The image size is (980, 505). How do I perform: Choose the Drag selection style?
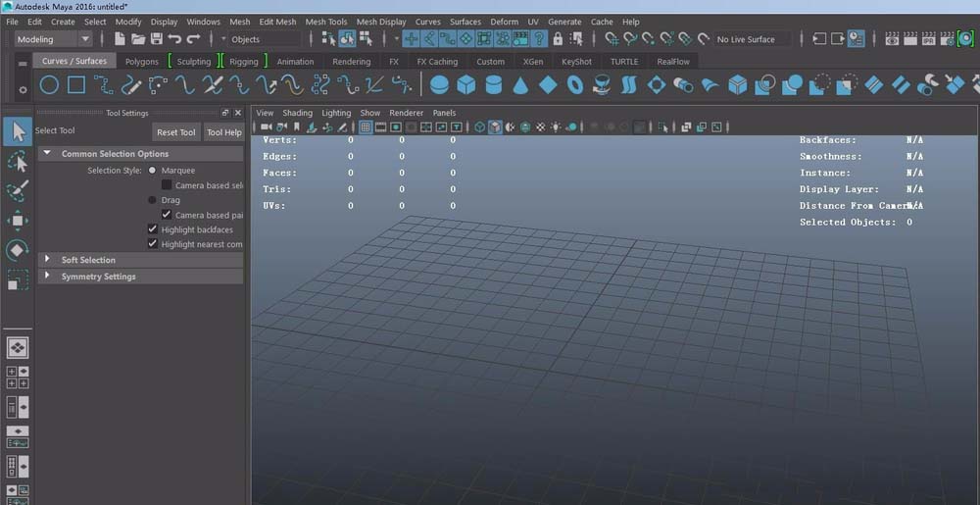point(153,200)
